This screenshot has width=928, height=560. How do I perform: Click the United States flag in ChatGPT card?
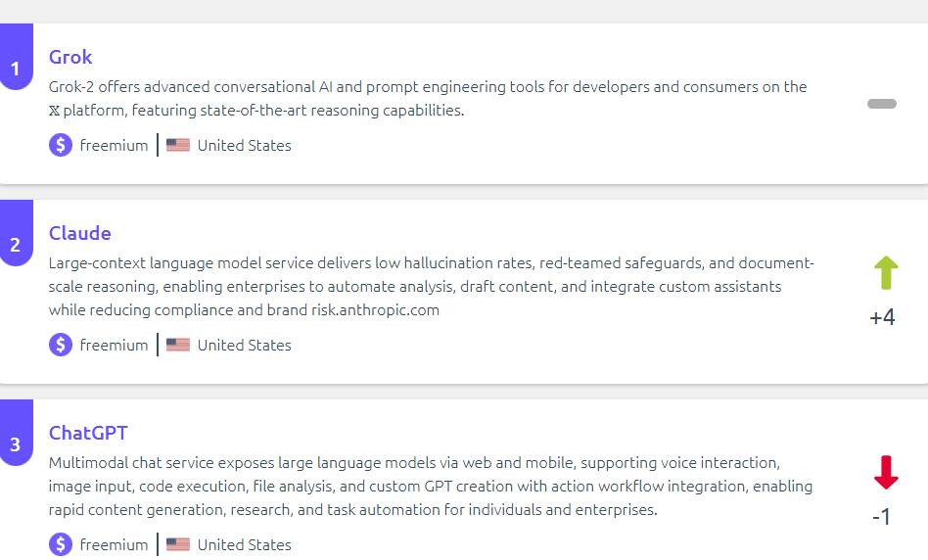[177, 544]
